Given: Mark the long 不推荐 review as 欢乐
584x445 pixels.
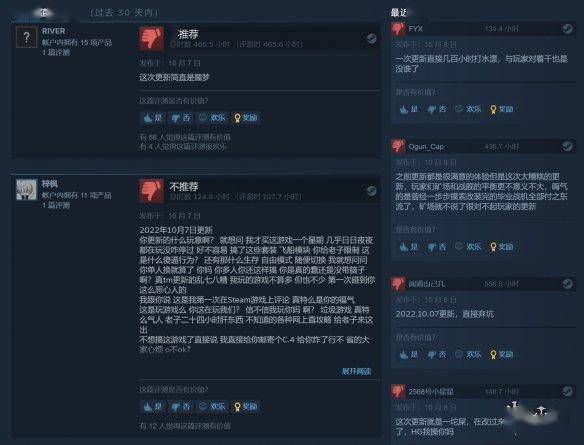Looking at the screenshot, I should pyautogui.click(x=212, y=407).
